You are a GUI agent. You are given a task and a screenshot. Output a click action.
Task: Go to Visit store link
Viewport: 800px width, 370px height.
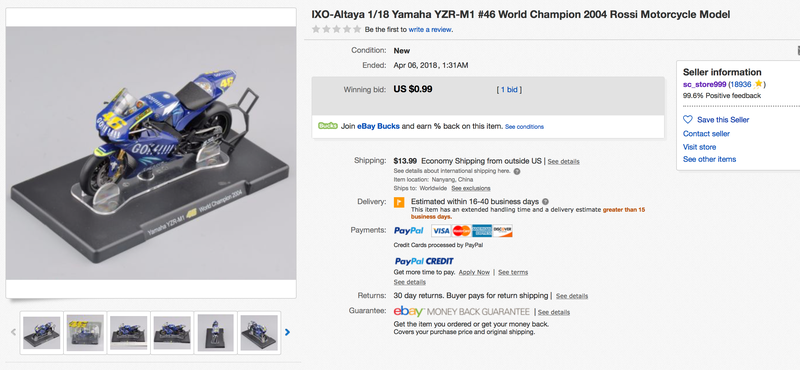699,147
